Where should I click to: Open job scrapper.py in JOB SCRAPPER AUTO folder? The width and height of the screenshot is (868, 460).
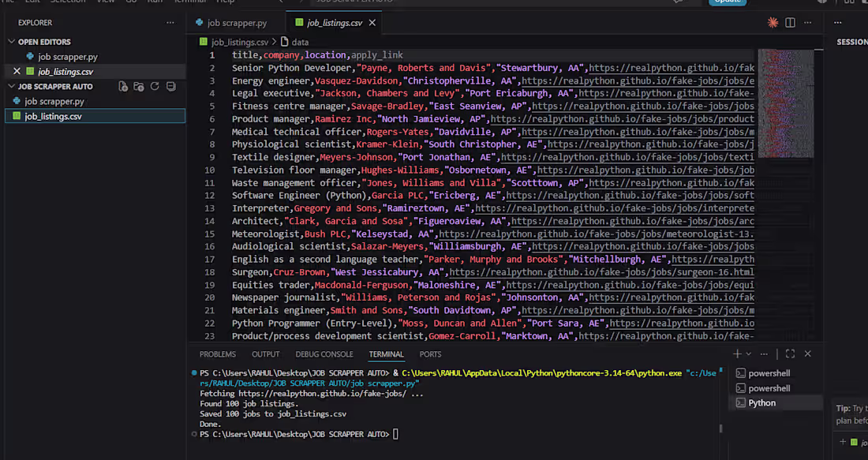point(54,101)
